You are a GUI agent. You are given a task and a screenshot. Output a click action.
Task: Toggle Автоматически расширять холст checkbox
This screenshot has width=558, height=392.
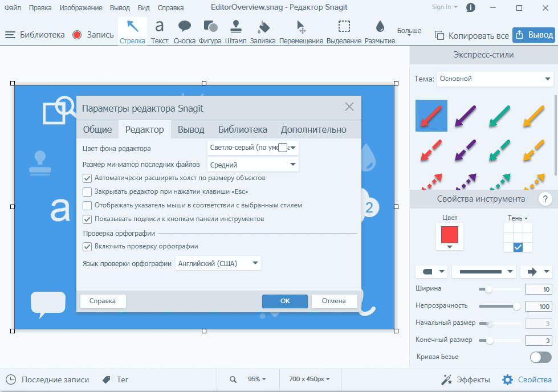87,178
